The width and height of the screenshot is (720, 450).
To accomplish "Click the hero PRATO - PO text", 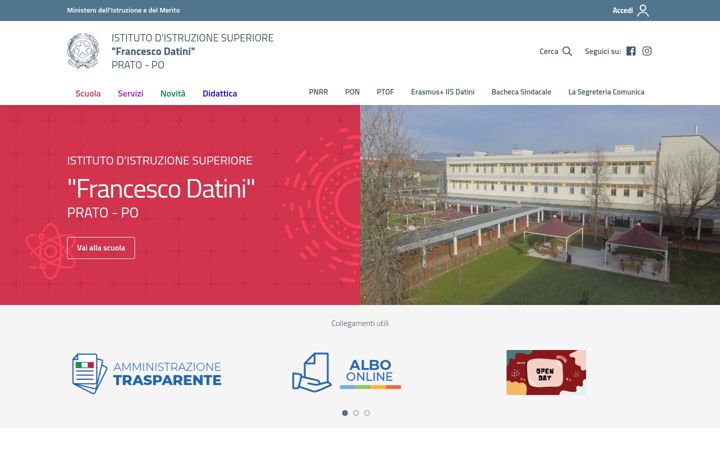I will [103, 213].
